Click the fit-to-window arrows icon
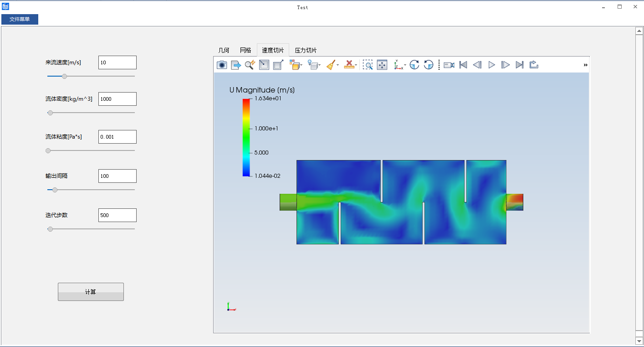 tap(382, 65)
